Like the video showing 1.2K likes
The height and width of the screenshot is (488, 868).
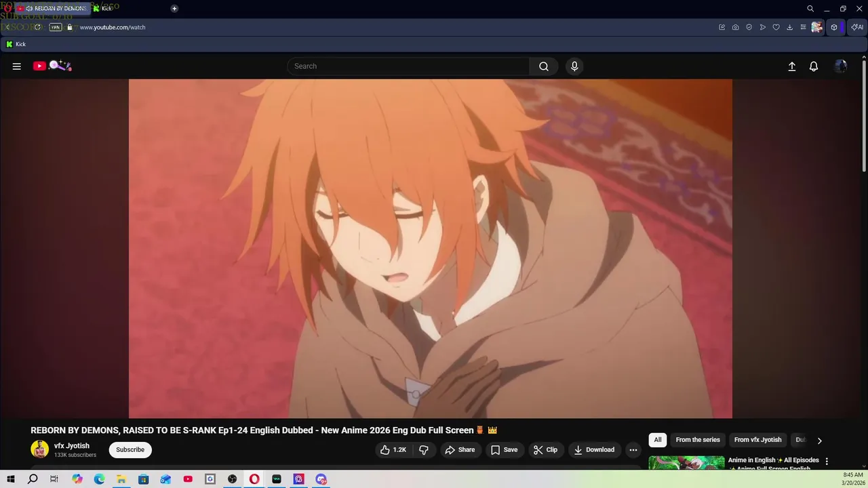[393, 450]
